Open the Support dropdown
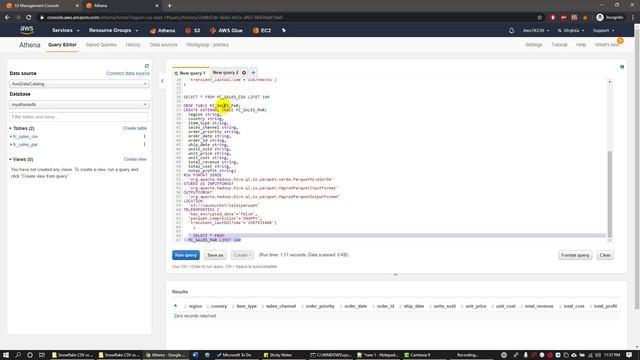 [603, 31]
